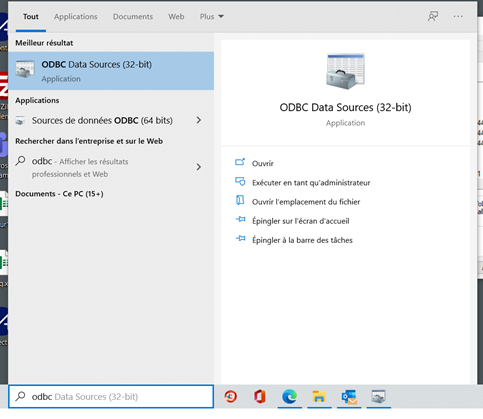
Task: Open Microsoft Edge from taskbar
Action: (289, 397)
